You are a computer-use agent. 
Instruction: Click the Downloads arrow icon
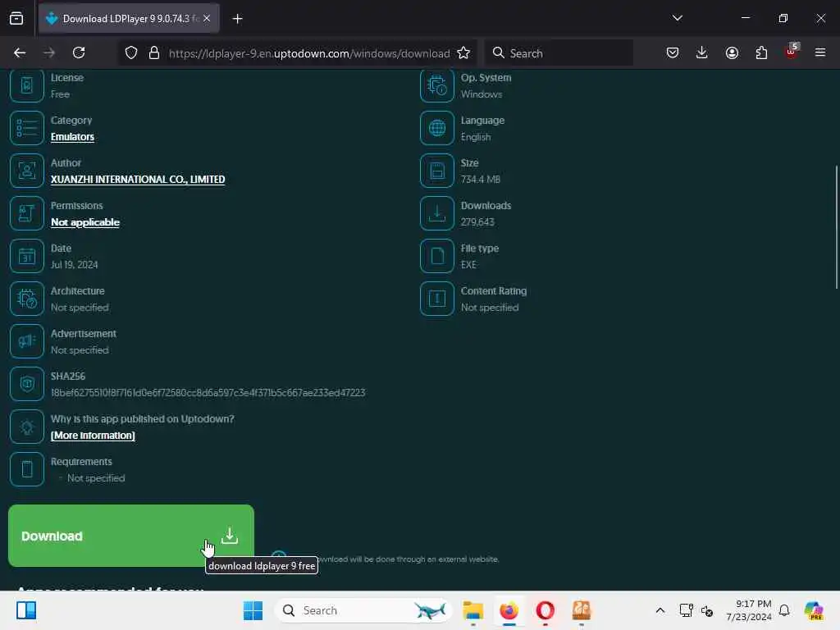437,213
